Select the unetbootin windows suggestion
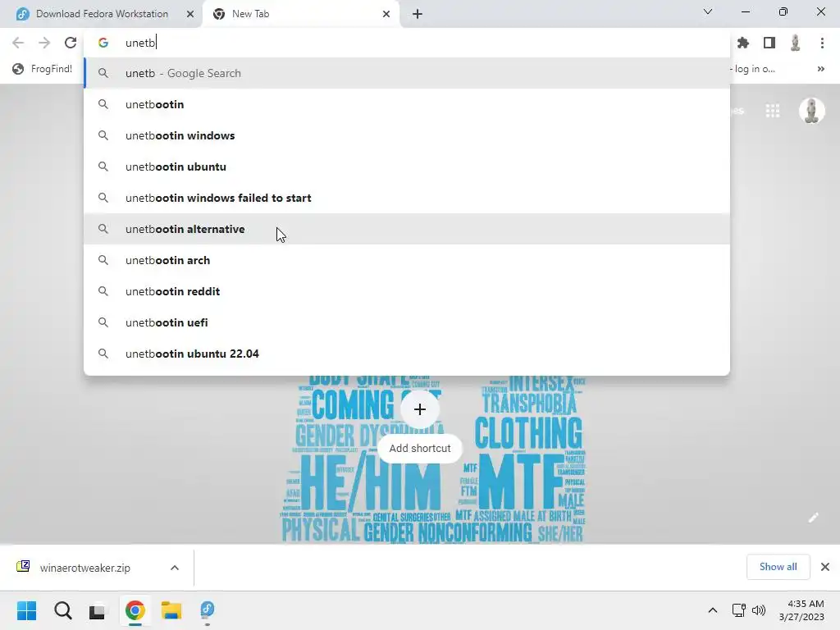Image resolution: width=840 pixels, height=630 pixels. point(407,135)
